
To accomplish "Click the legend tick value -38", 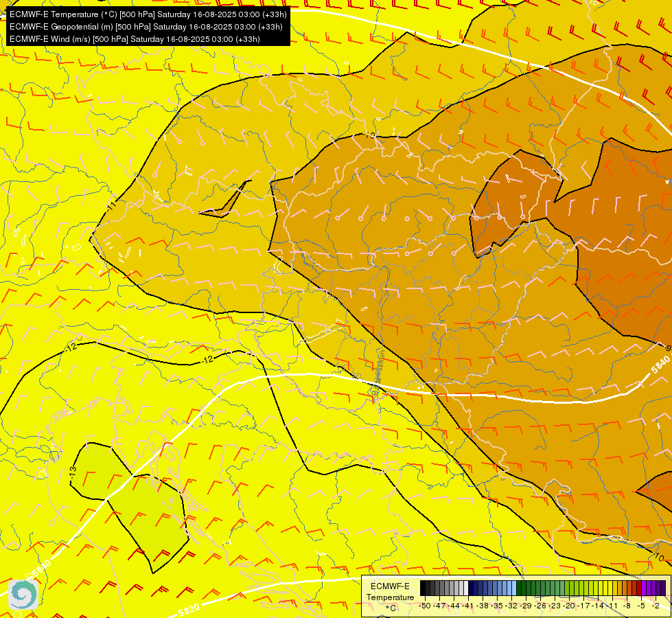I will [483, 606].
